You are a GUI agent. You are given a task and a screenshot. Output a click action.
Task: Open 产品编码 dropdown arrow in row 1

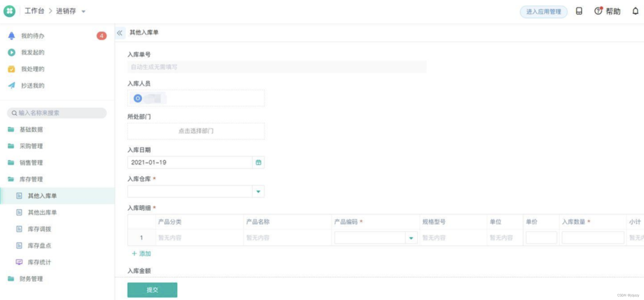click(411, 238)
